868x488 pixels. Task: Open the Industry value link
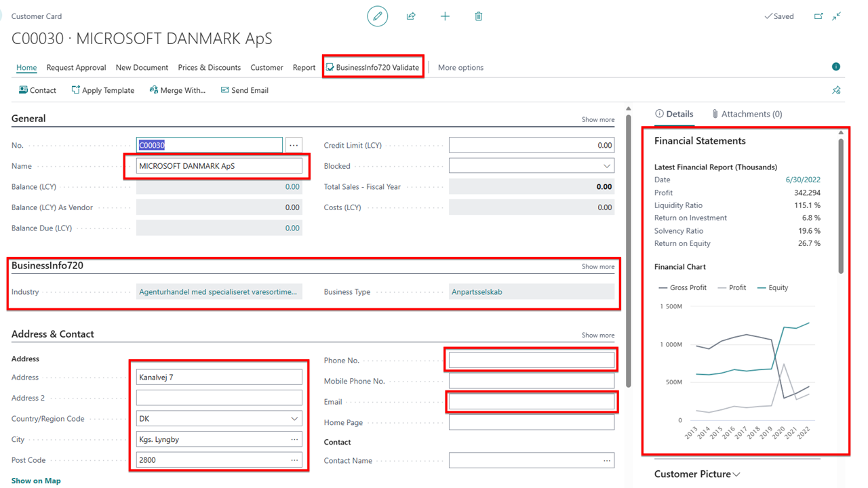(x=218, y=292)
